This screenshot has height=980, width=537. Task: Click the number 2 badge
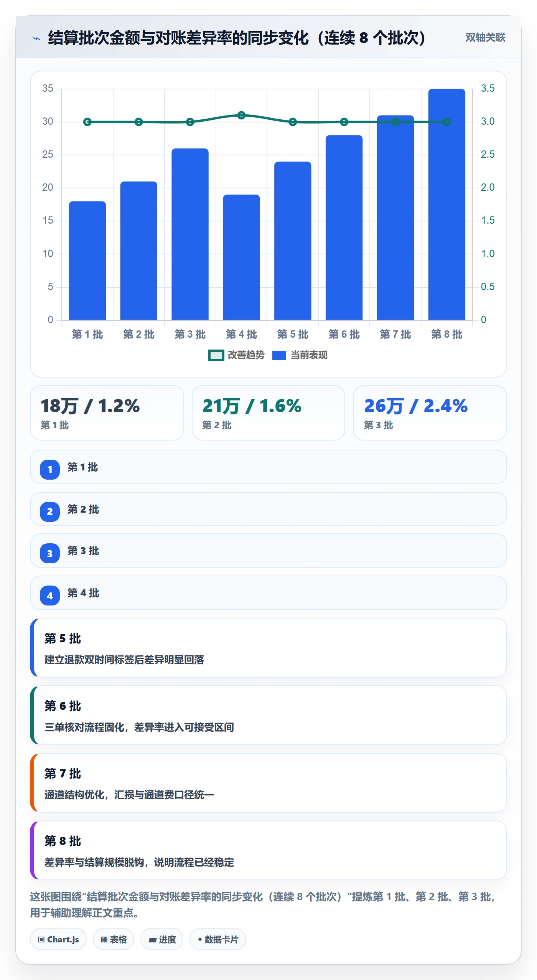[50, 511]
